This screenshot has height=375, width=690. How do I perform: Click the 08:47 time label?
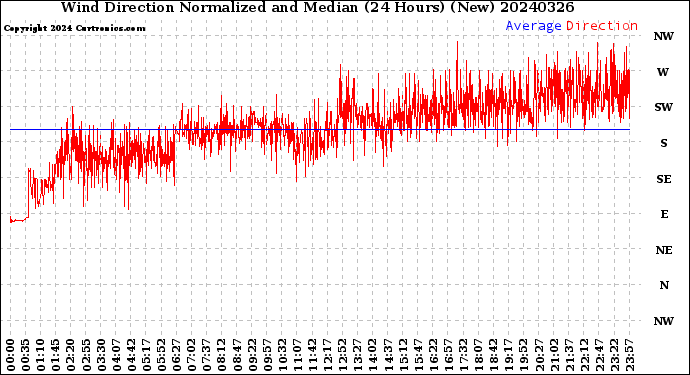coord(237,355)
